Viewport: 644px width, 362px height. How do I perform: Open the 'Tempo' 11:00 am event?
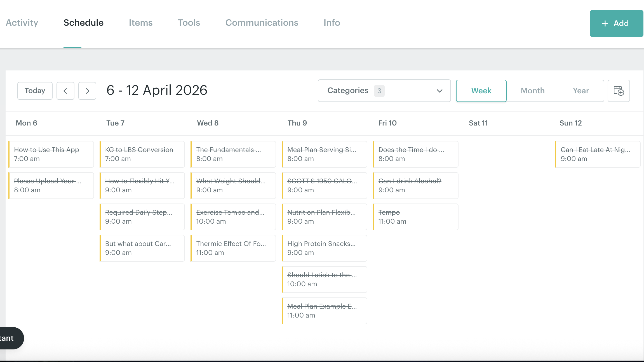415,217
